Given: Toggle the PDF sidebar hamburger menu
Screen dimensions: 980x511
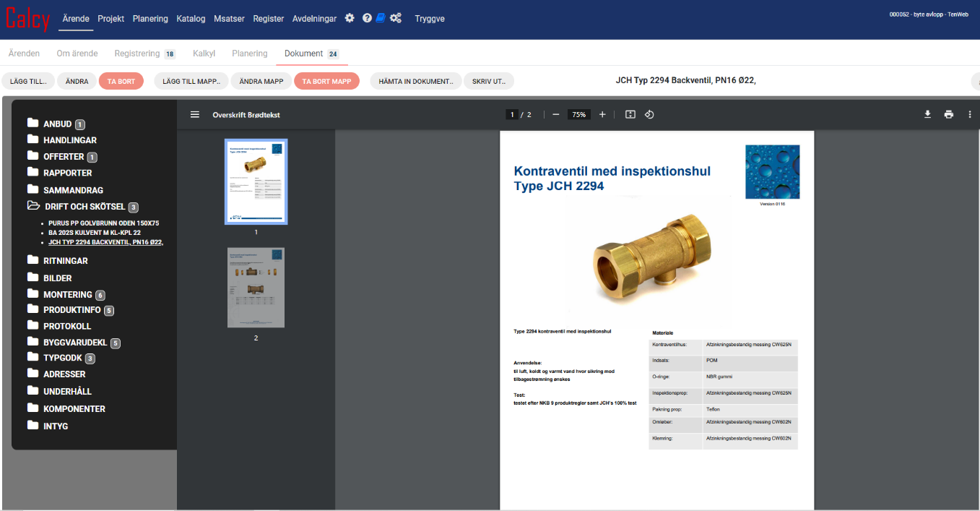Looking at the screenshot, I should pos(195,115).
